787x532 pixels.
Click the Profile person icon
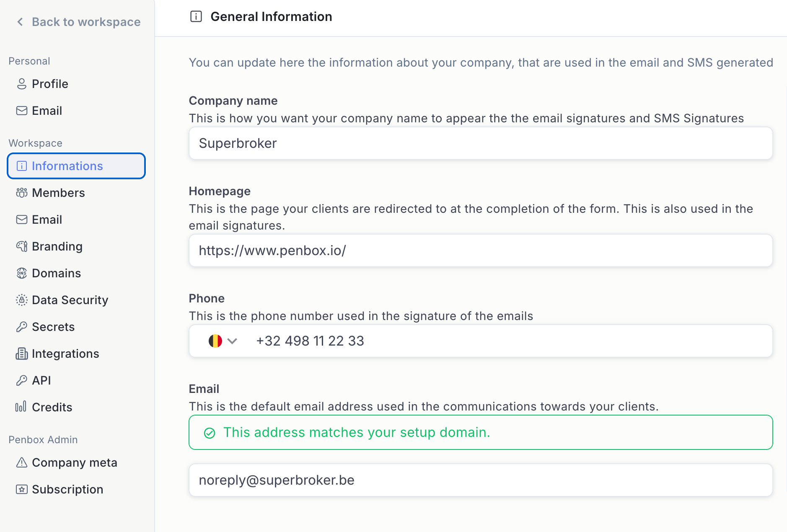coord(22,84)
